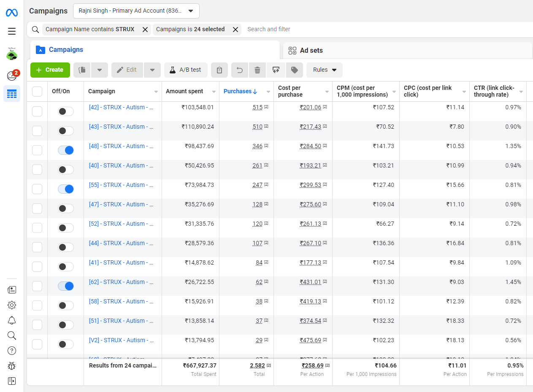Open the [41] - STRUX campaign link

click(121, 262)
